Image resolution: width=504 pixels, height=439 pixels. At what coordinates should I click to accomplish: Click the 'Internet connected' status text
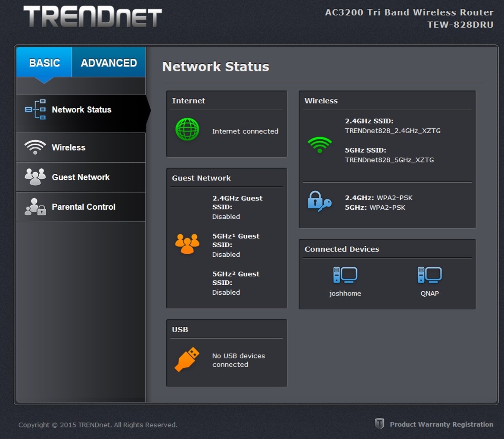point(245,131)
